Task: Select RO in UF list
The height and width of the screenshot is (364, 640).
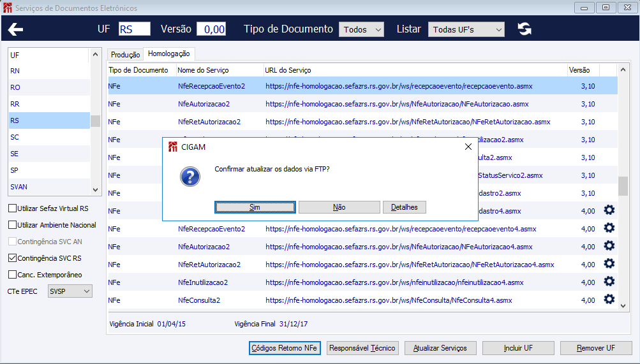Action: click(49, 87)
